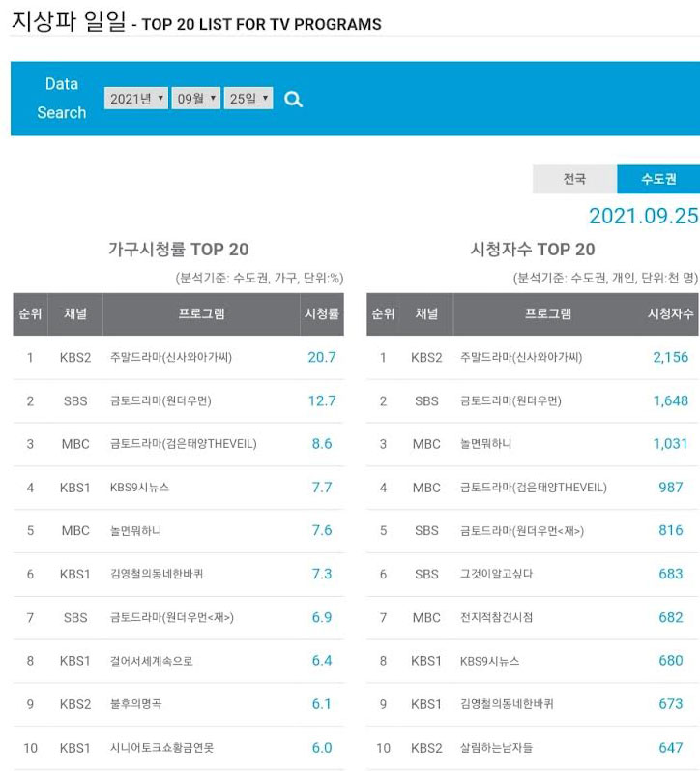
Task: Click 김영철의동네한바퀴 in household ratings table
Action: 157,575
